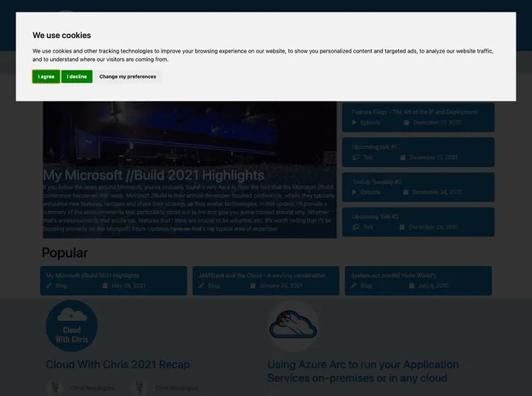This screenshot has width=532, height=396.
Task: Click play icon under ToolUp Tuesday #2
Action: pos(355,192)
